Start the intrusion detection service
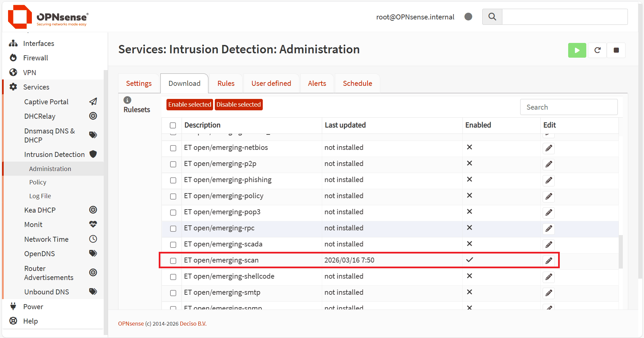Viewport: 644px width, 338px height. click(x=577, y=50)
